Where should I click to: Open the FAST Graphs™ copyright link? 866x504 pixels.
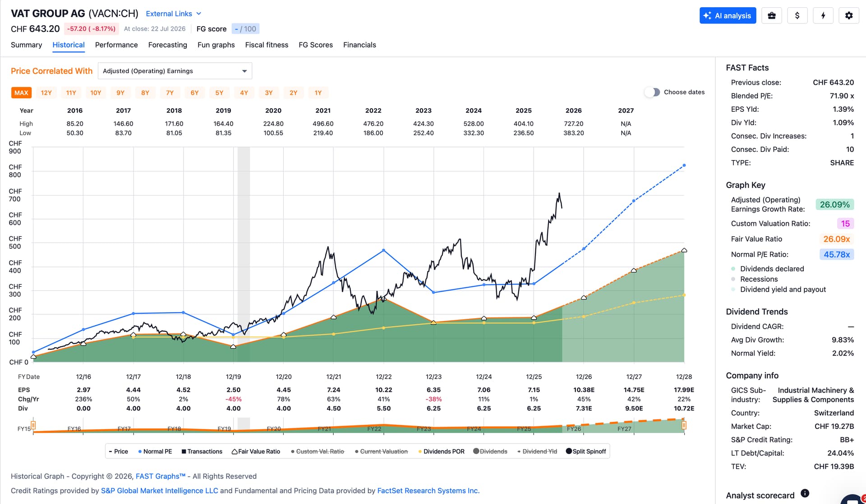[x=161, y=476]
